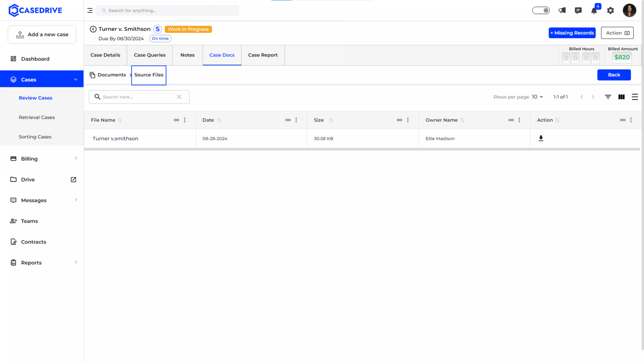Click Add a new case button
This screenshot has height=362, width=644.
click(42, 34)
